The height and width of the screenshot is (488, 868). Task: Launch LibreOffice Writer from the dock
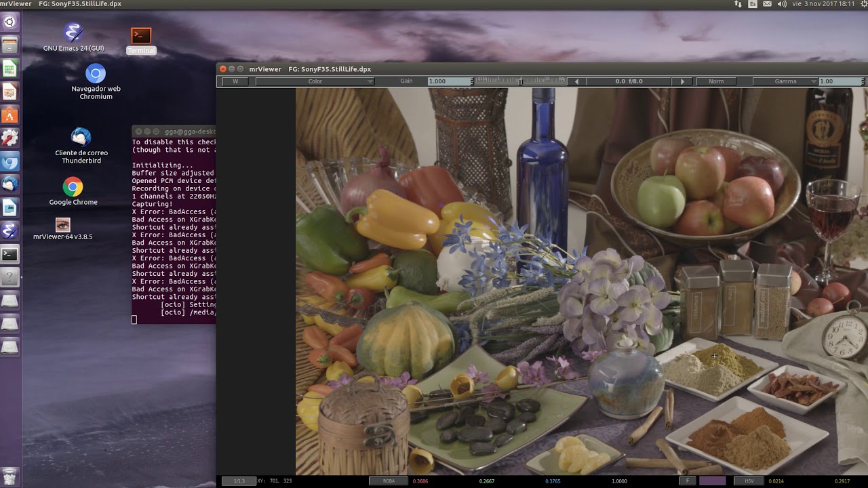(x=9, y=207)
